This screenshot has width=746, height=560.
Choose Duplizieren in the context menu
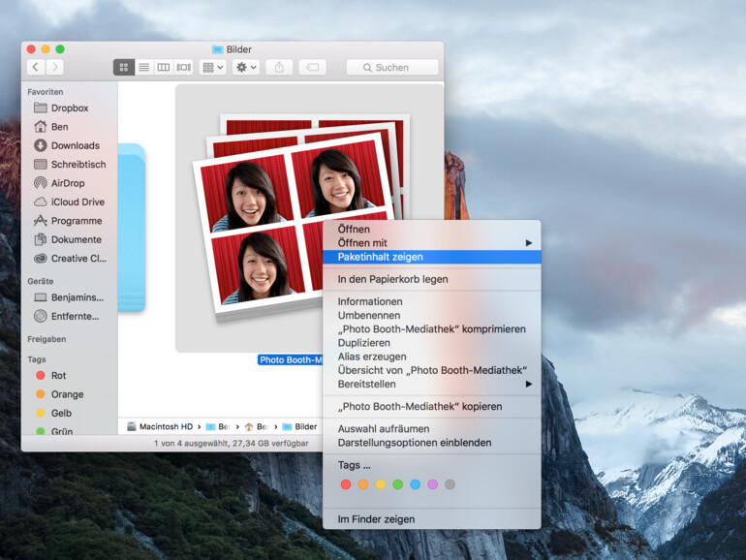(x=431, y=343)
